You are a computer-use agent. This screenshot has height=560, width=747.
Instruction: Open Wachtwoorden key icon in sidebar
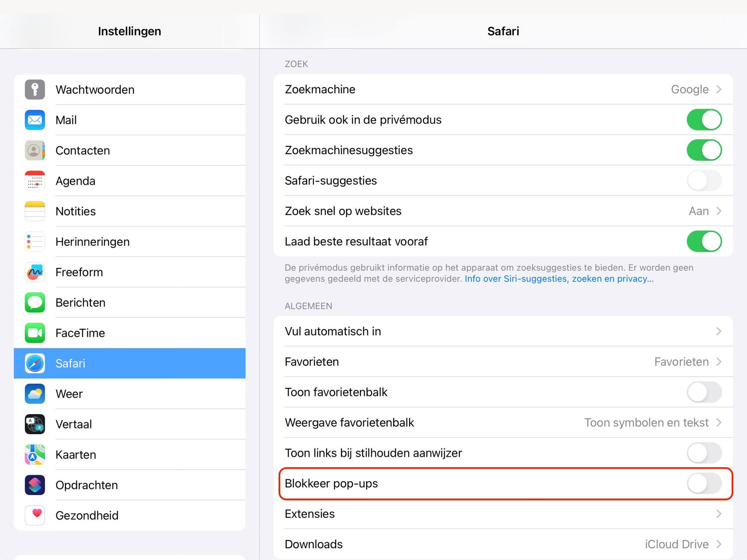tap(35, 90)
